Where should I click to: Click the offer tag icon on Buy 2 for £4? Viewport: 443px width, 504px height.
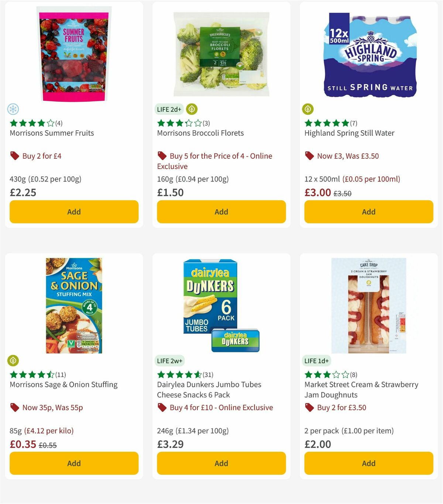(15, 156)
